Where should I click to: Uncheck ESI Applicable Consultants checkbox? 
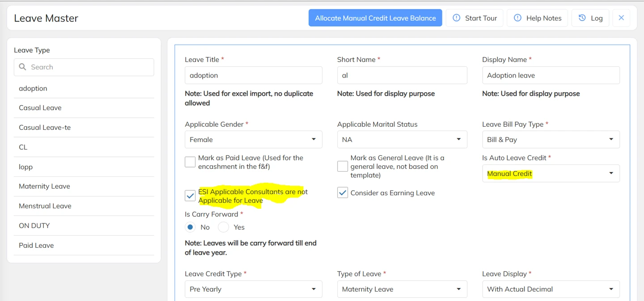point(190,196)
